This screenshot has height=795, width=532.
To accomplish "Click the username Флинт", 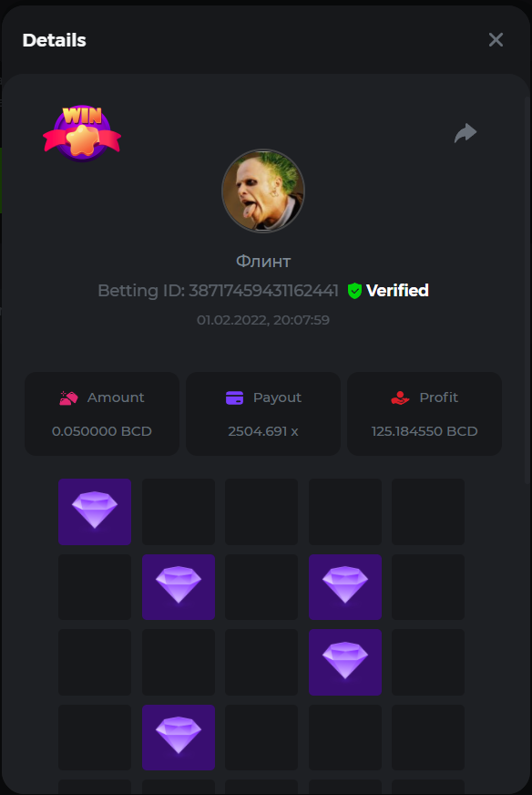I will [x=263, y=262].
